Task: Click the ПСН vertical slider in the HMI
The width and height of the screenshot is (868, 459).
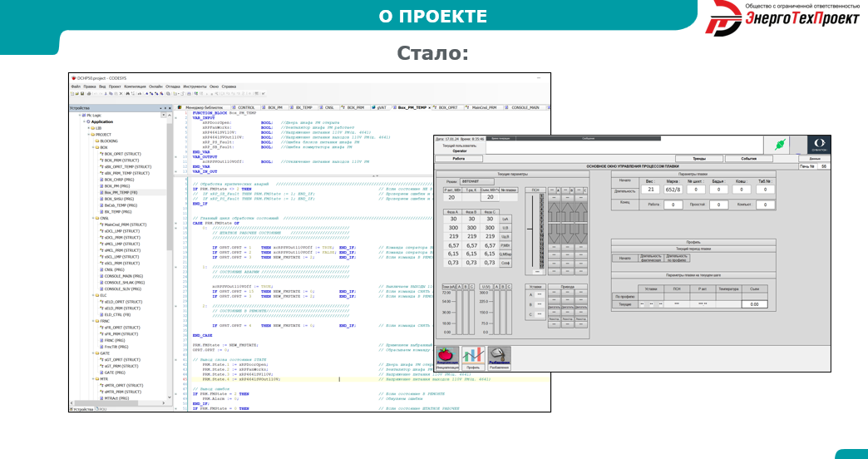Action: pos(533,232)
